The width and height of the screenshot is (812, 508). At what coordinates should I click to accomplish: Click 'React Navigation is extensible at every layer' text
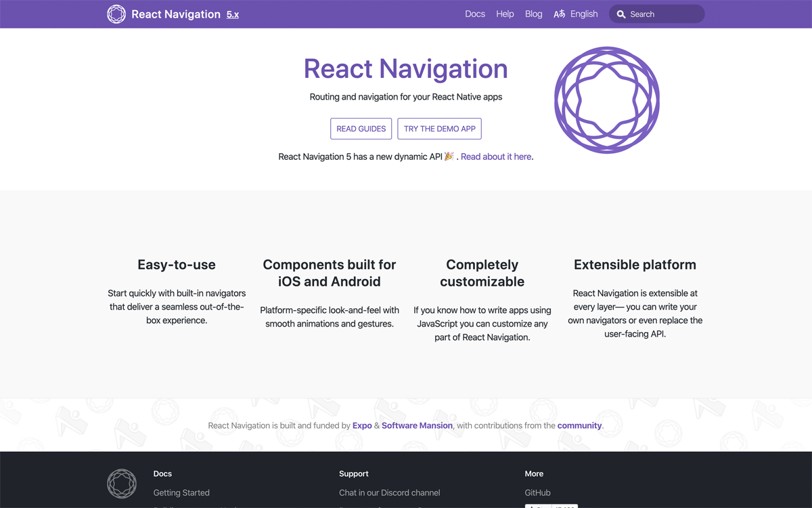point(635,314)
